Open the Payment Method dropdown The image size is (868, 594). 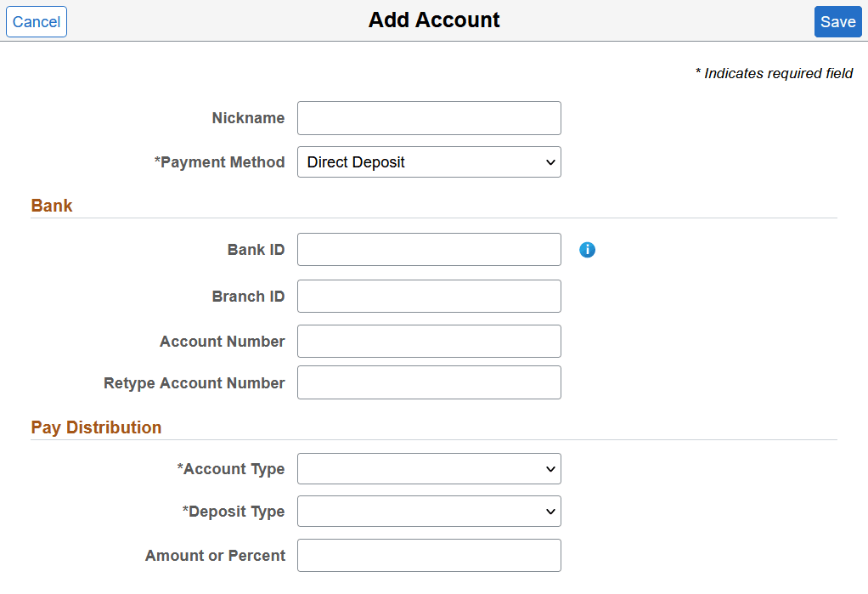coord(429,161)
